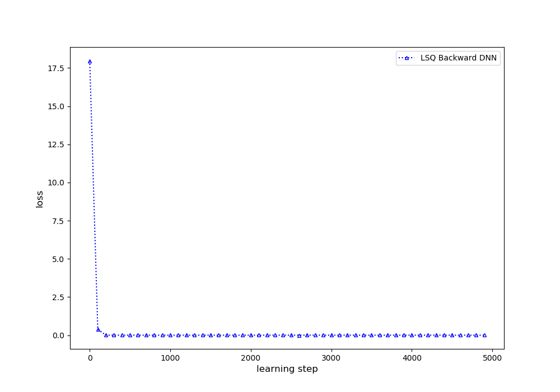Click the 2.5 y-axis tick label
The height and width of the screenshot is (392, 560).
[58, 297]
